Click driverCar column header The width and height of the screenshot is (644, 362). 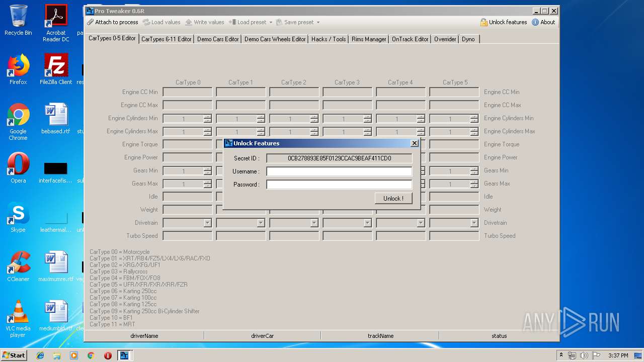click(262, 336)
